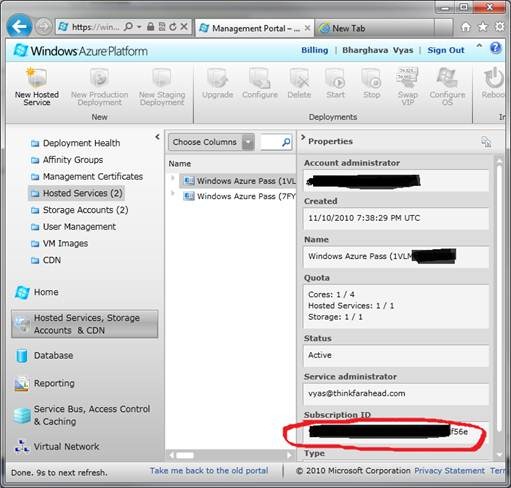Open the Virtual Network section
This screenshot has height=488, width=511.
tap(57, 446)
